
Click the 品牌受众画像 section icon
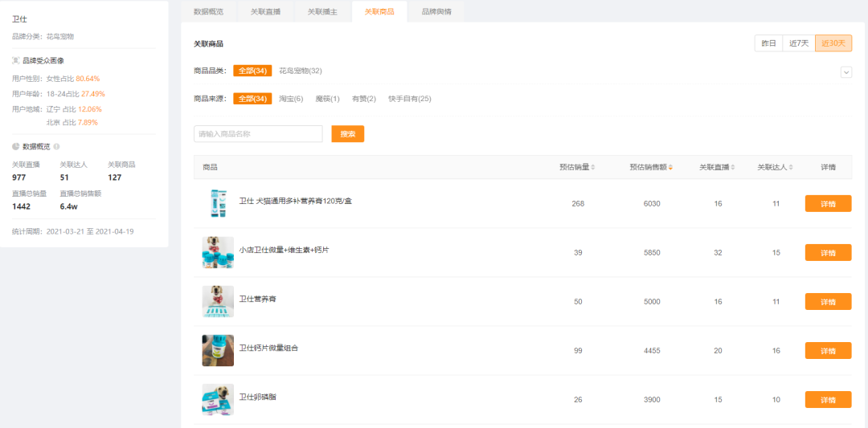pyautogui.click(x=15, y=61)
